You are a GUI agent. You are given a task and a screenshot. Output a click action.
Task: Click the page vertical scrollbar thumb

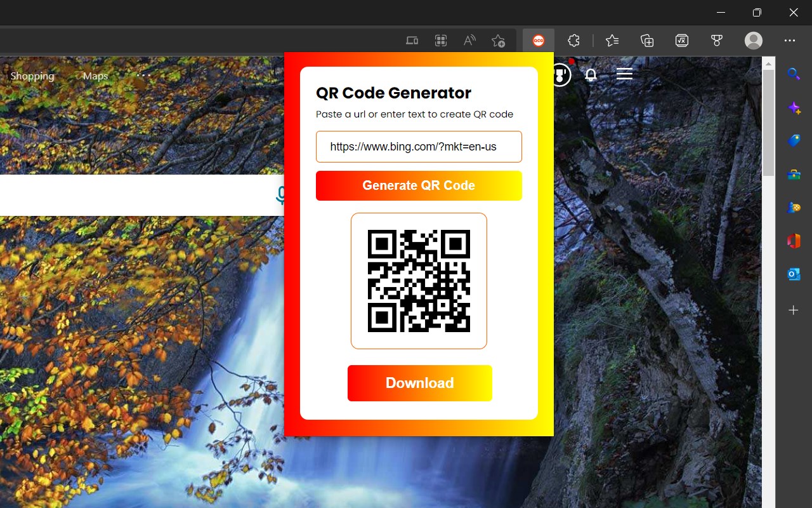(768, 123)
